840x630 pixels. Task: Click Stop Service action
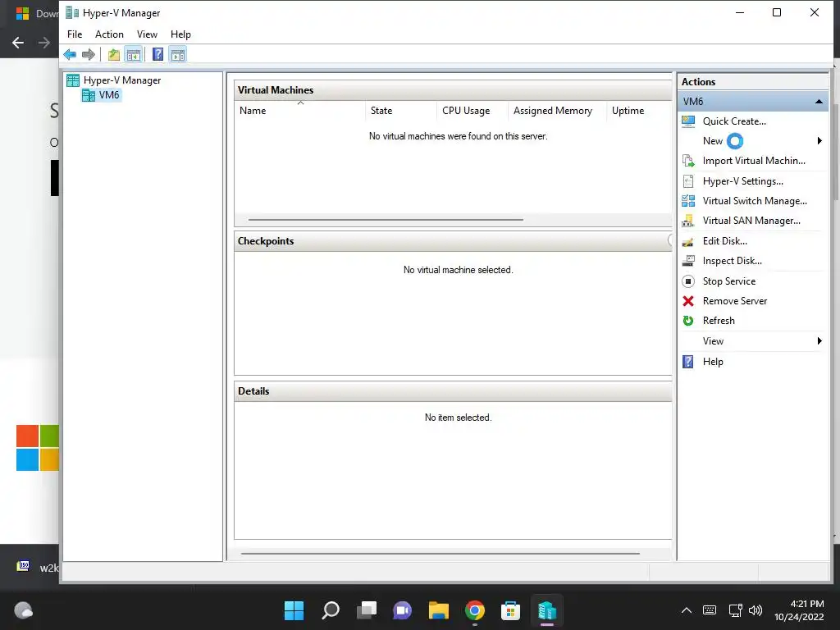click(729, 281)
